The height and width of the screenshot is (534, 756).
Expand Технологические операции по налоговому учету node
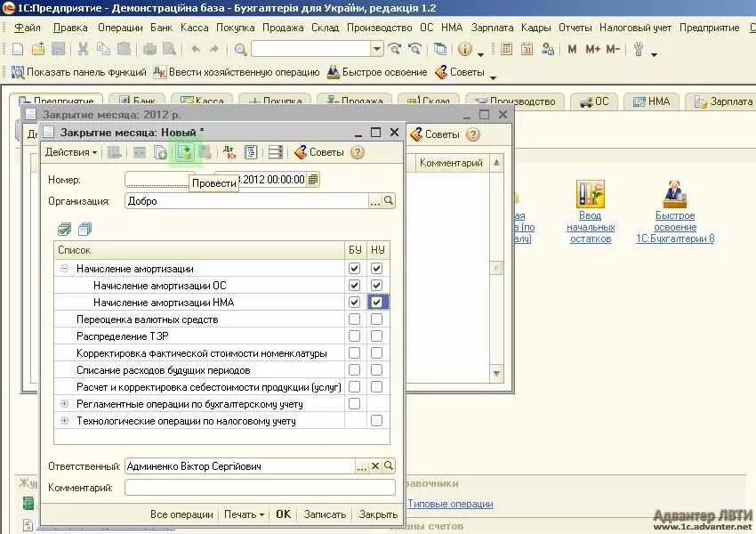click(x=64, y=420)
